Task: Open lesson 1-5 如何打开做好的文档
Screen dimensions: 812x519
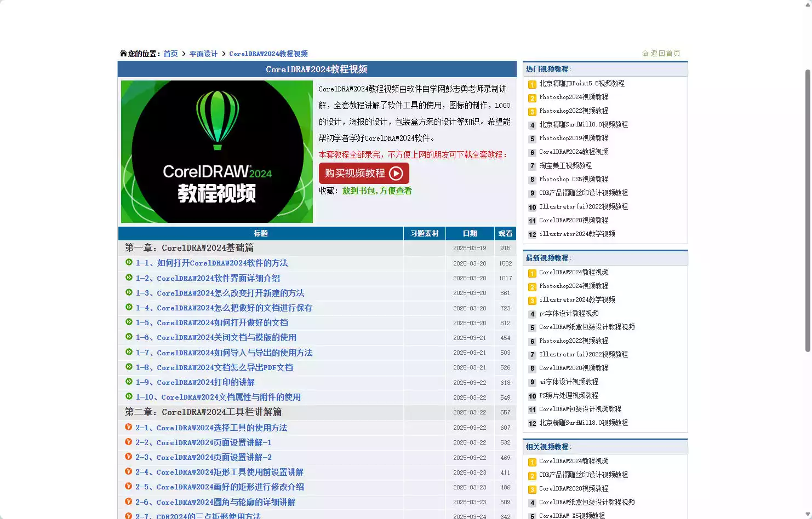Action: pyautogui.click(x=211, y=322)
